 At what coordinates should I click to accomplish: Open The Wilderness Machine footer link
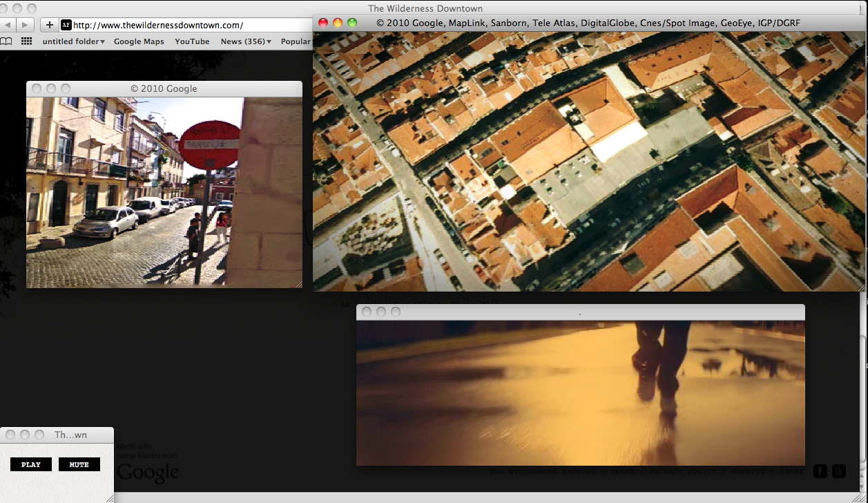pos(543,471)
